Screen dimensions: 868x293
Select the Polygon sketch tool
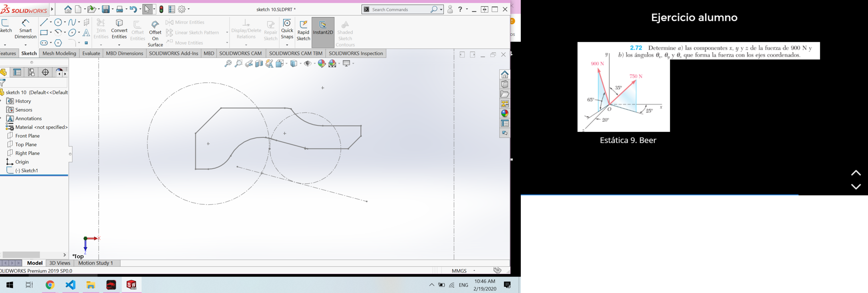point(58,43)
